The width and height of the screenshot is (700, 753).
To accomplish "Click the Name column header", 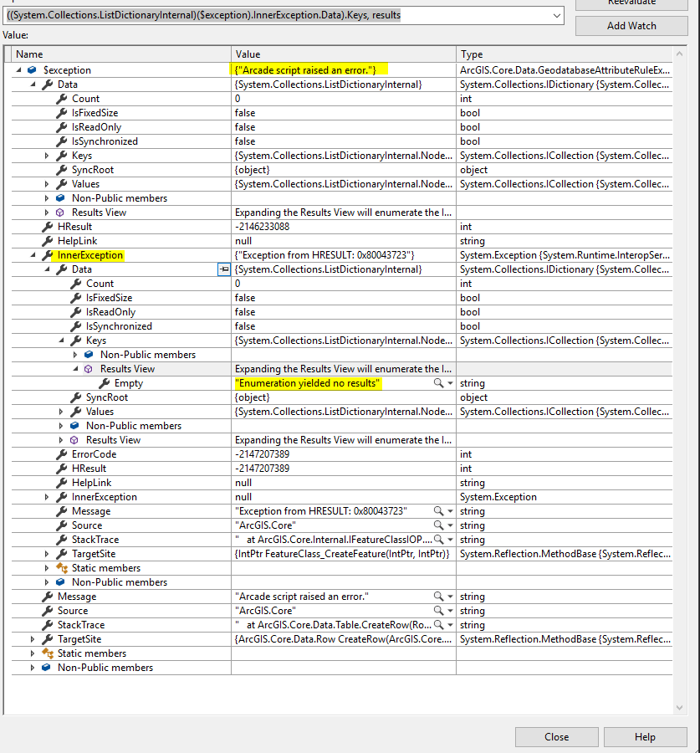I will click(x=122, y=54).
